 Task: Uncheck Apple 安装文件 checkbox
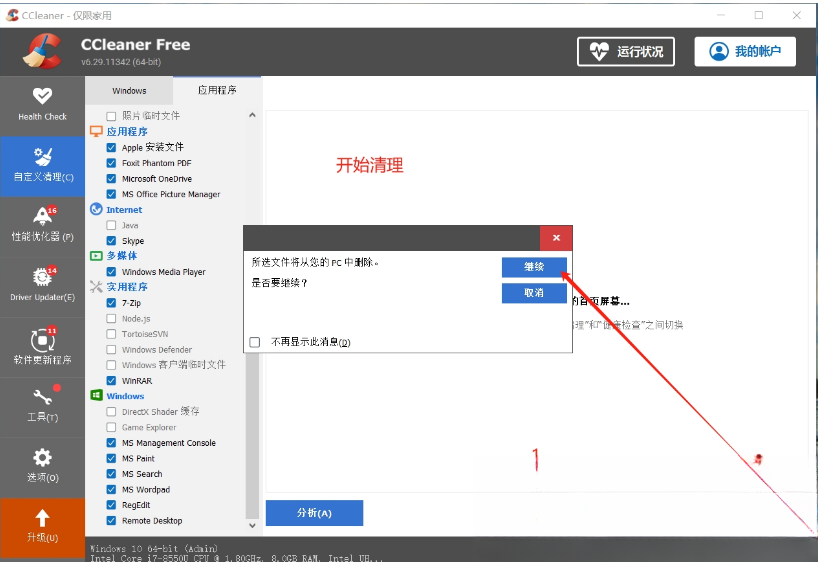[x=111, y=148]
